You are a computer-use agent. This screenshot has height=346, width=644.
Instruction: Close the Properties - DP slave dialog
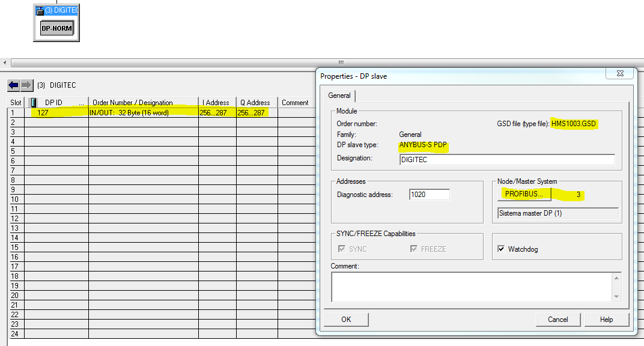pyautogui.click(x=619, y=74)
